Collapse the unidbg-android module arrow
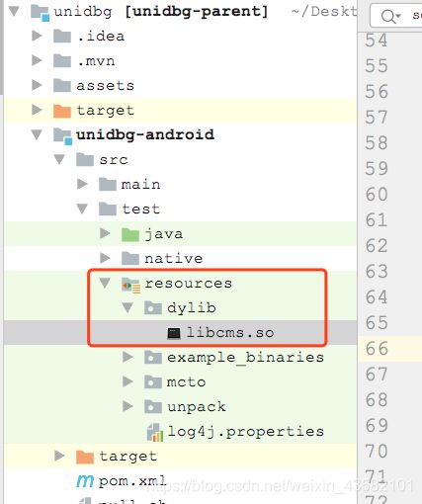The image size is (422, 504). coord(37,134)
